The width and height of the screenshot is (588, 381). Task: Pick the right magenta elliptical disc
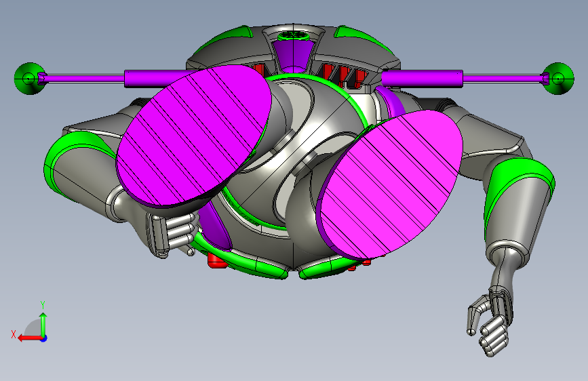390,185
